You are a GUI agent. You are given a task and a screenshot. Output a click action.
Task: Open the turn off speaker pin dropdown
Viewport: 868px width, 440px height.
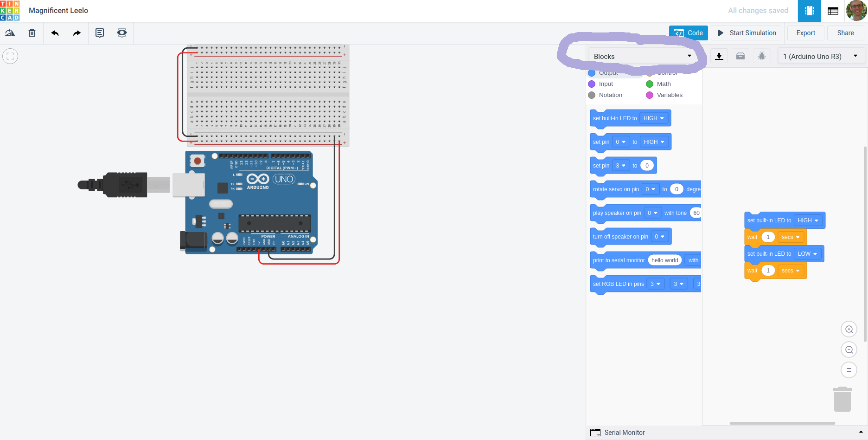tap(660, 237)
